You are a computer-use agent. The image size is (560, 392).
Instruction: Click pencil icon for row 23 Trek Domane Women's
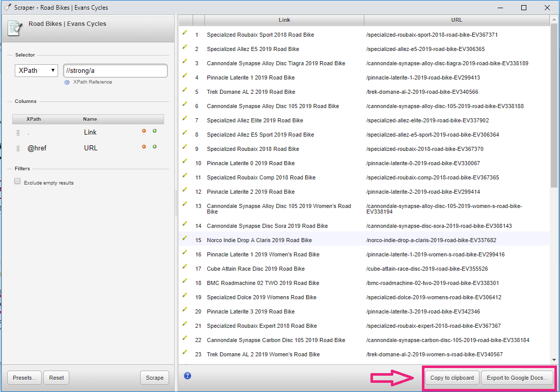click(x=184, y=352)
